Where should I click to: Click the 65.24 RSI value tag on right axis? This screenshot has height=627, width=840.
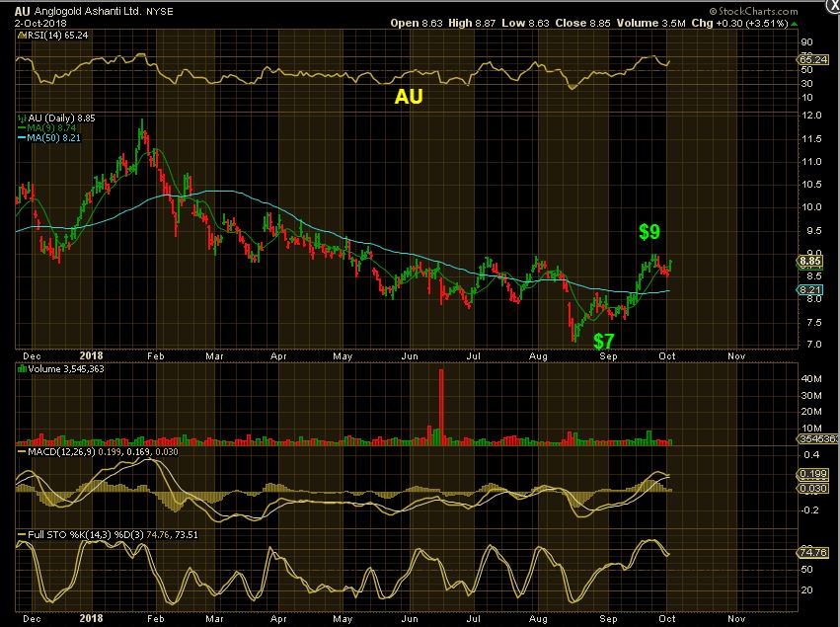pos(813,59)
